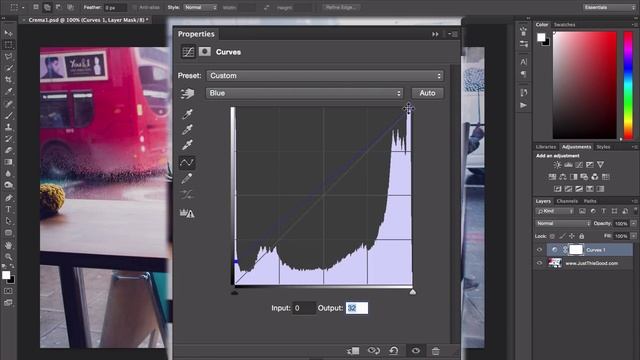Viewport: 640px width, 360px height.
Task: Click the white point slider under the curve
Action: click(413, 292)
